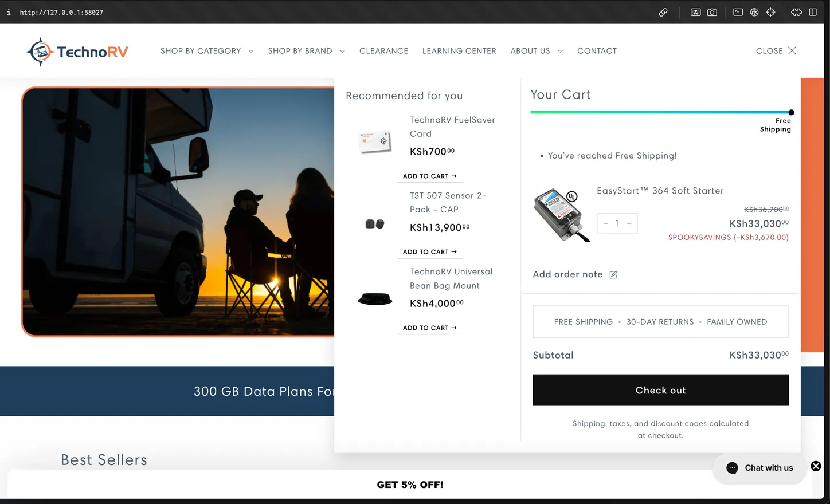830x504 pixels.
Task: Copy the page link with the chain icon
Action: pyautogui.click(x=663, y=12)
